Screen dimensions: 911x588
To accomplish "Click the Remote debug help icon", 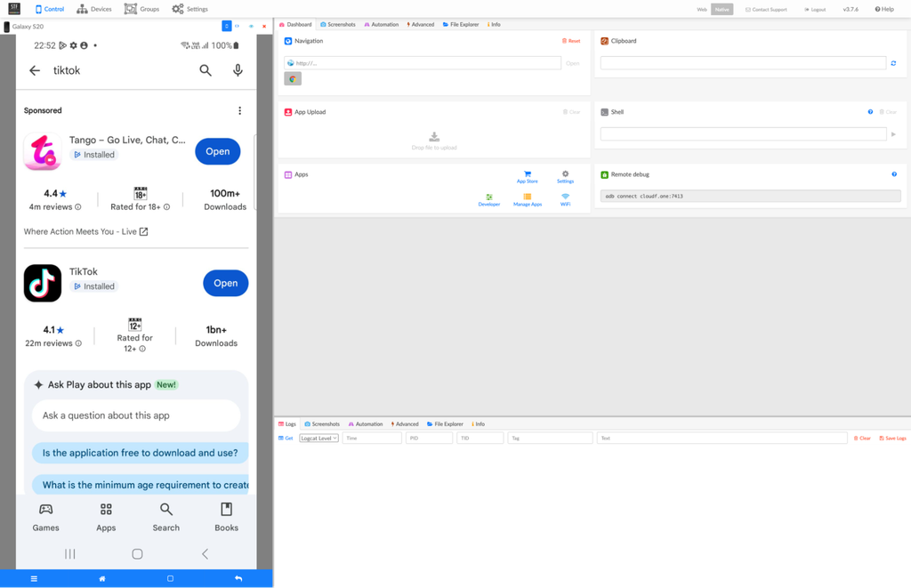I will [894, 174].
